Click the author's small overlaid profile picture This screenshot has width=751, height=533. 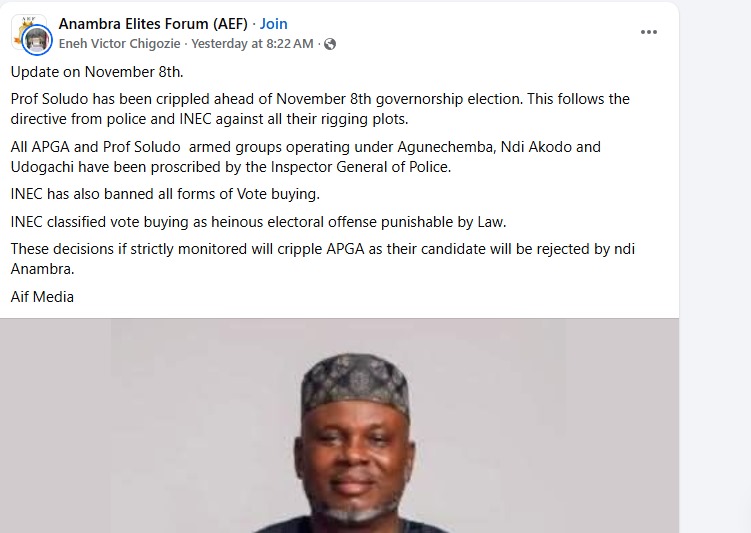tap(38, 41)
